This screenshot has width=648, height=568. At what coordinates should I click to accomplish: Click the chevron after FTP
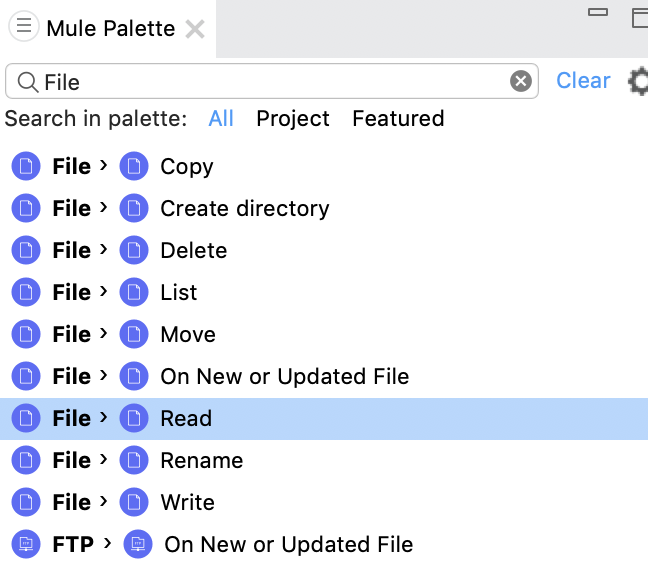tap(108, 543)
